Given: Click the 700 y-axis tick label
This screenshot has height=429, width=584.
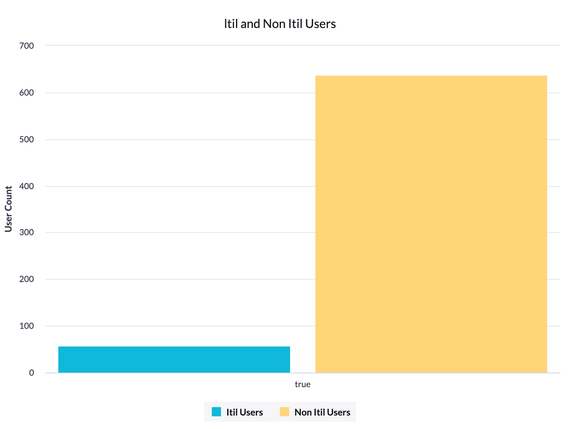Looking at the screenshot, I should [26, 46].
